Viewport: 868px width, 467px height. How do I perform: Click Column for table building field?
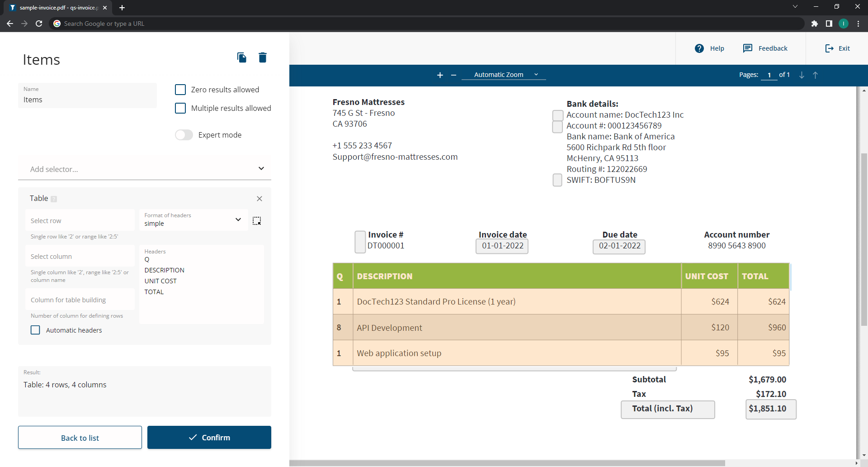click(80, 300)
